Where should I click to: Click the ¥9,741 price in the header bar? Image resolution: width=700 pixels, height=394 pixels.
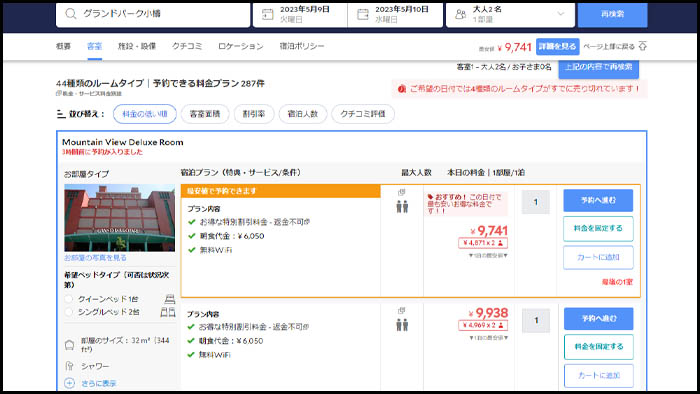(x=514, y=47)
